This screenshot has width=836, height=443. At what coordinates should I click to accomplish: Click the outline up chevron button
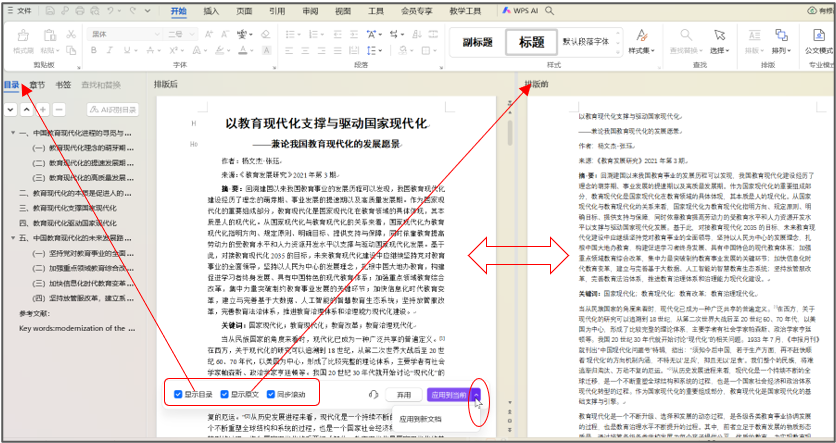coord(27,110)
